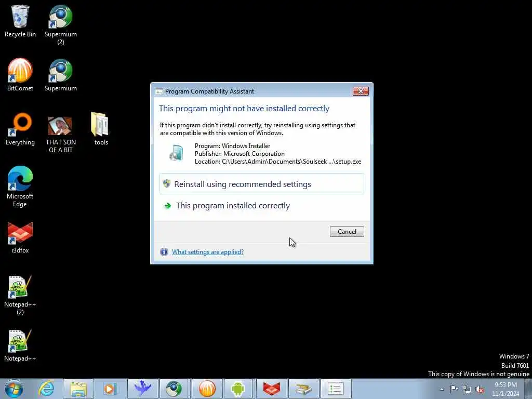Viewport: 532px width, 399px height.
Task: Open What settings are applied link
Action: [208, 252]
